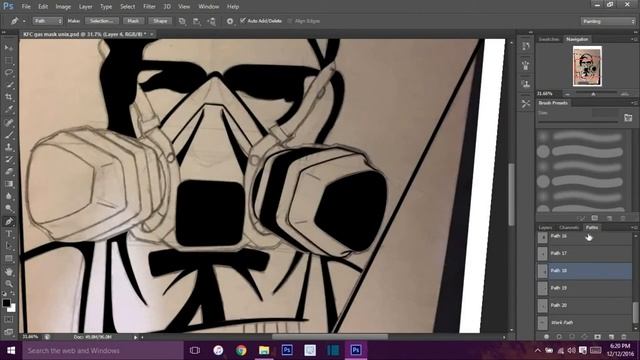Viewport: 640px width, 360px height.
Task: Open path arrangement icon in options bar
Action: point(211,21)
